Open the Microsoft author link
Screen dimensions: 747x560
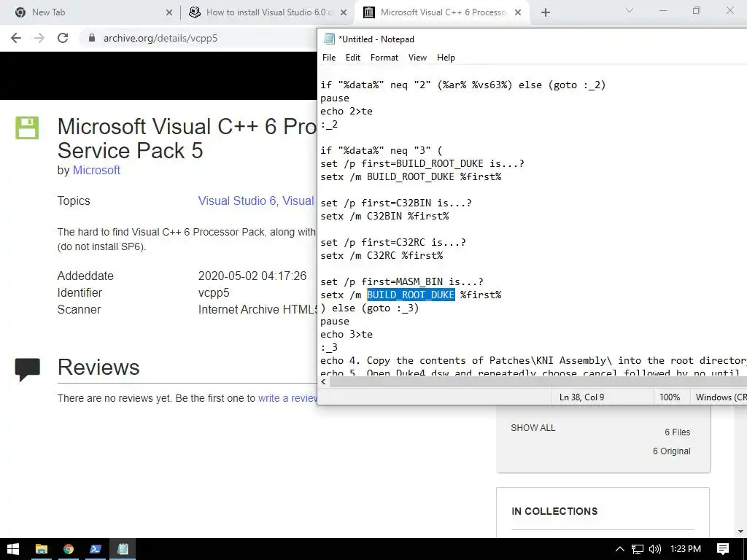click(x=96, y=170)
